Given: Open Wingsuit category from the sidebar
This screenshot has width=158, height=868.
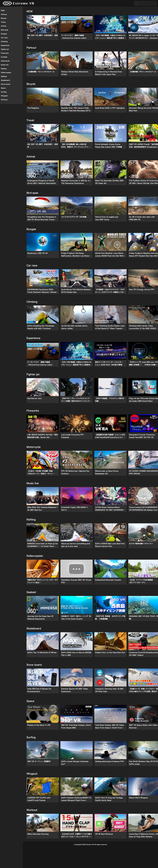Looking at the screenshot, I should point(4,96).
